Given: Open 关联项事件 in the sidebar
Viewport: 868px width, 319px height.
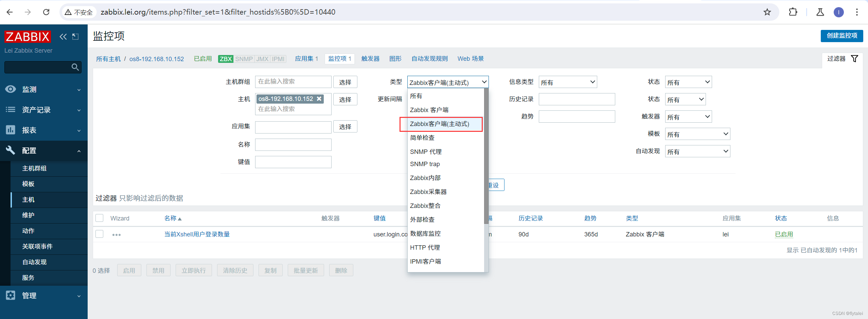Looking at the screenshot, I should coord(49,247).
